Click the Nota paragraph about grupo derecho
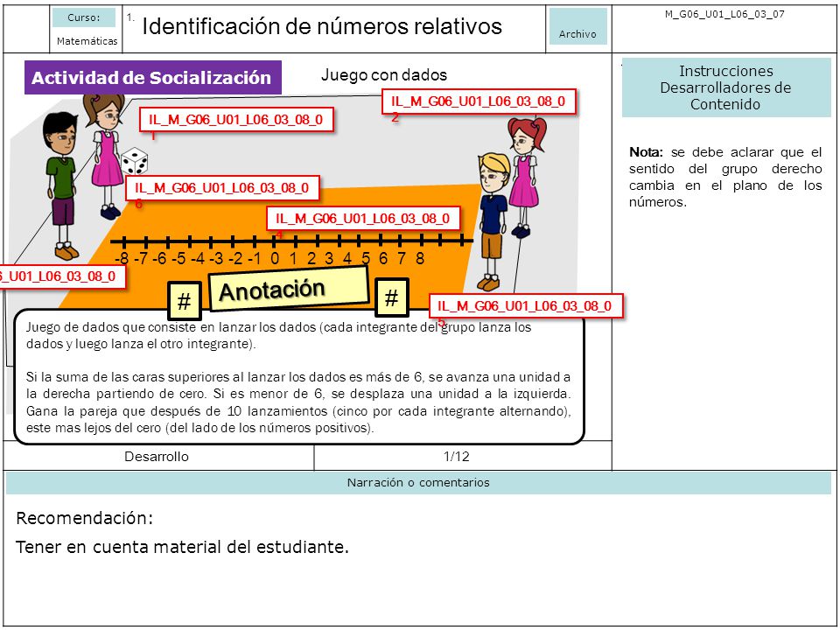 point(725,178)
